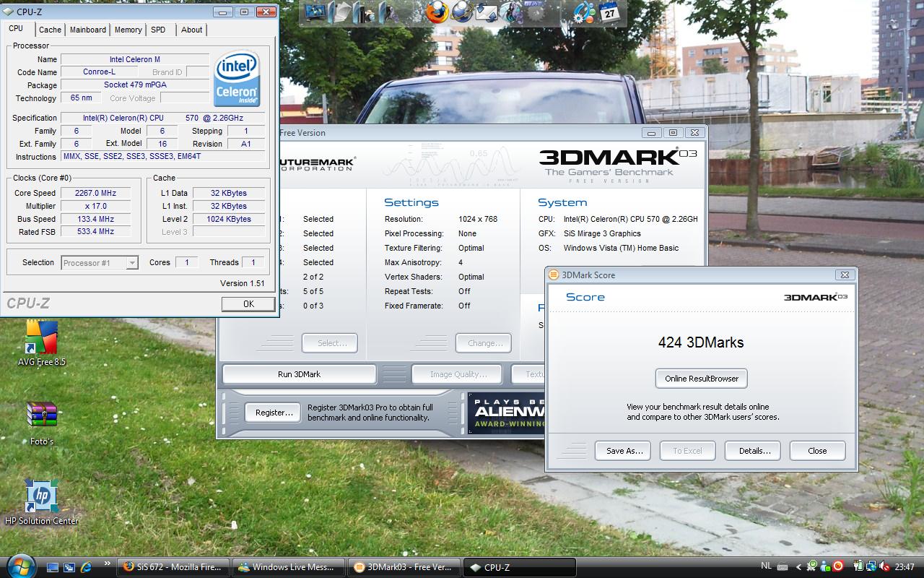Click the Resolution value 1024 x 768
Viewport: 924px width, 578px height.
click(477, 219)
